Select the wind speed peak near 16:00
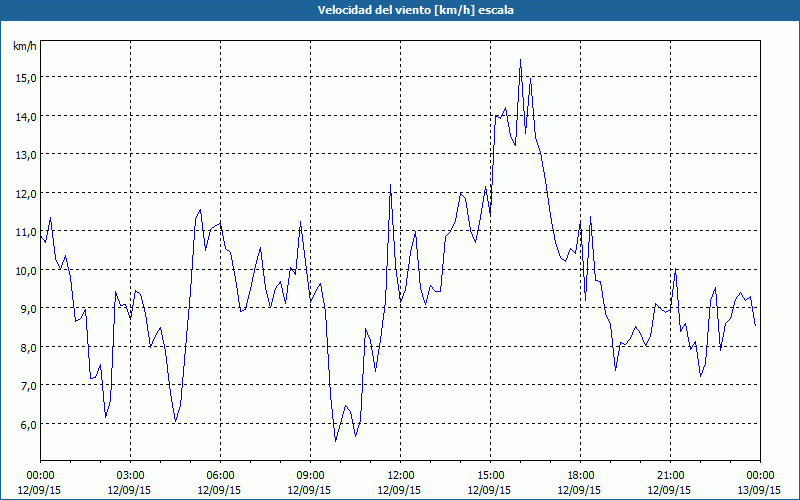This screenshot has height=500, width=800. click(x=520, y=60)
